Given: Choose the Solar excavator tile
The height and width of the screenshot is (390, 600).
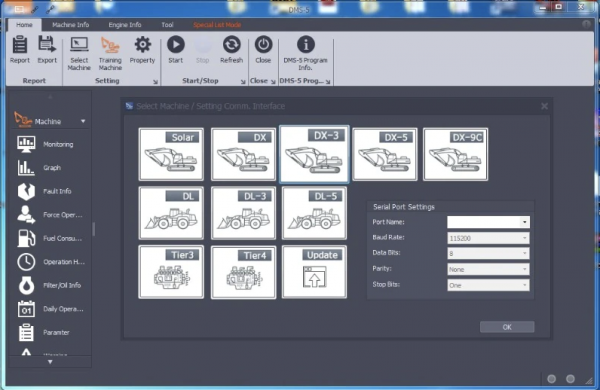Looking at the screenshot, I should [171, 154].
